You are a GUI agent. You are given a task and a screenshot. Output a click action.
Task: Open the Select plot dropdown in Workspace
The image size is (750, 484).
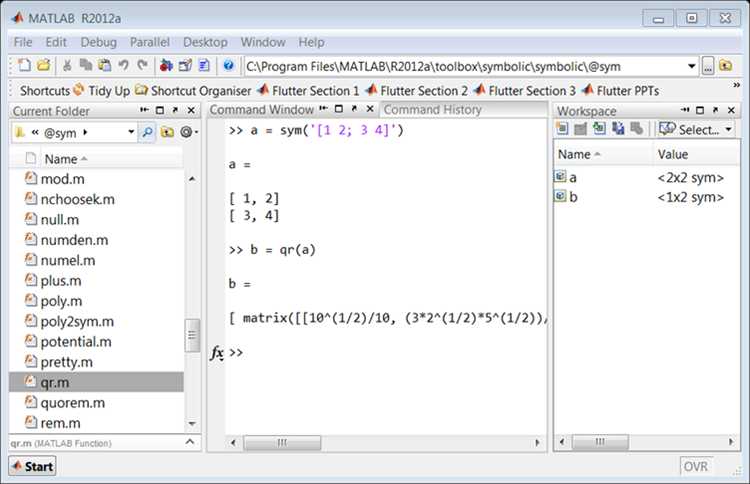696,129
